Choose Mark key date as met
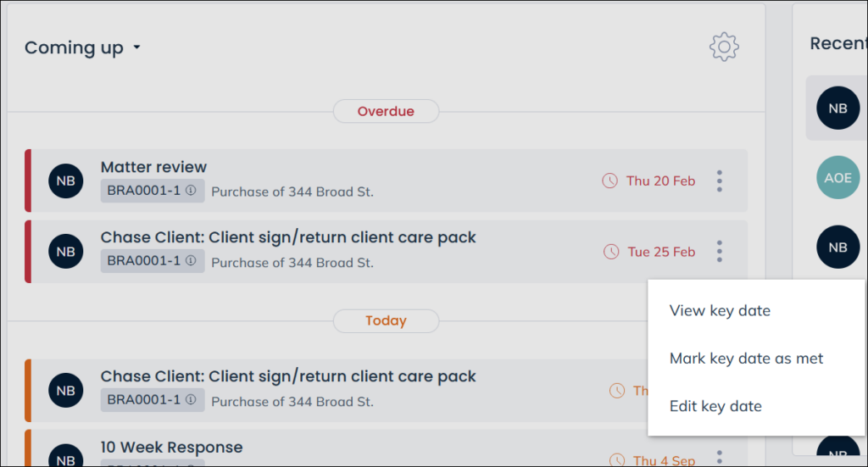Viewport: 868px width, 467px height. tap(746, 359)
